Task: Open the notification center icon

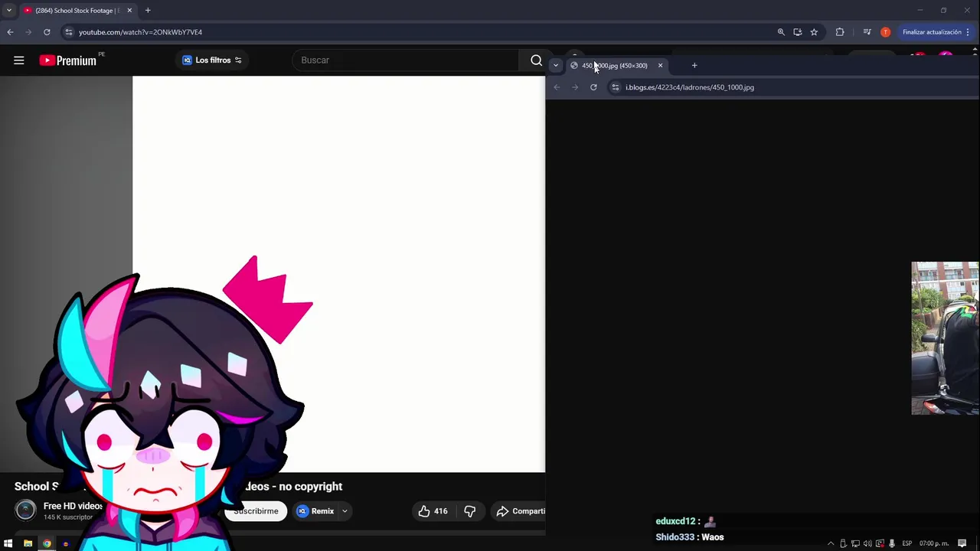Action: [x=962, y=543]
